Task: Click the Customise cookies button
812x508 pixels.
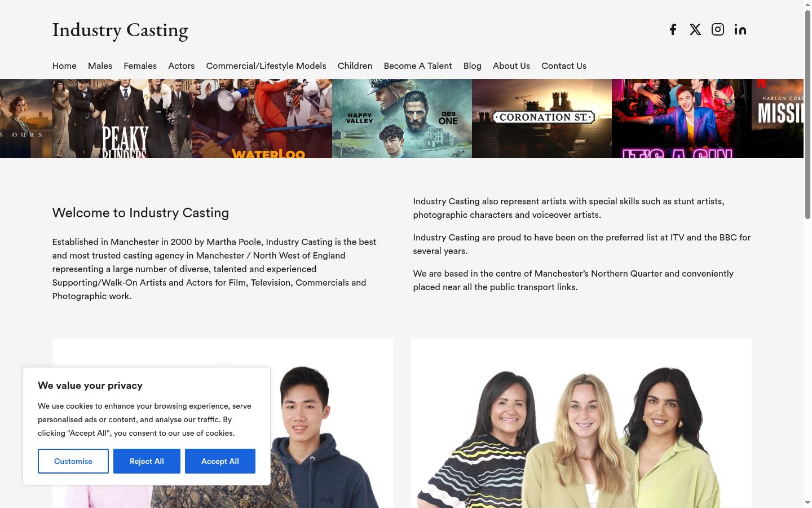Action: pos(73,461)
